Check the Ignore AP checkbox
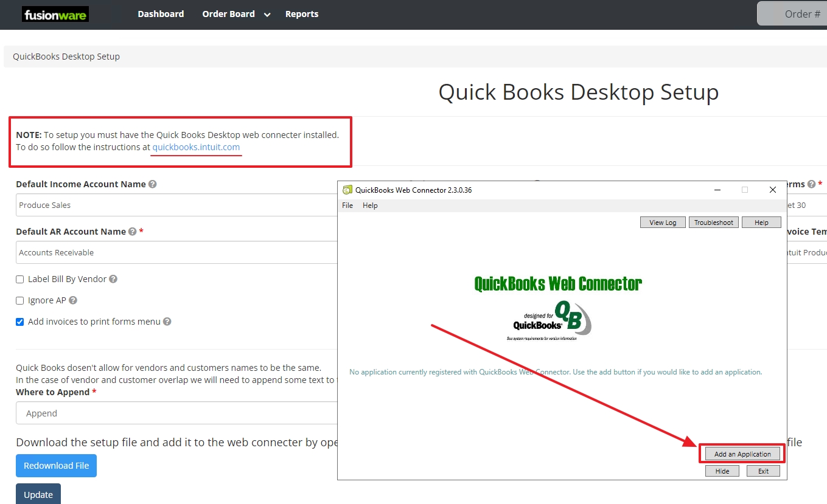The image size is (827, 504). (x=20, y=301)
